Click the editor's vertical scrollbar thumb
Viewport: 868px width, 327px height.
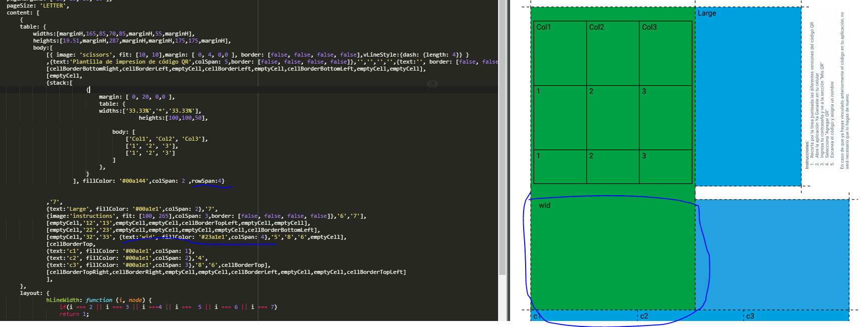(502, 137)
